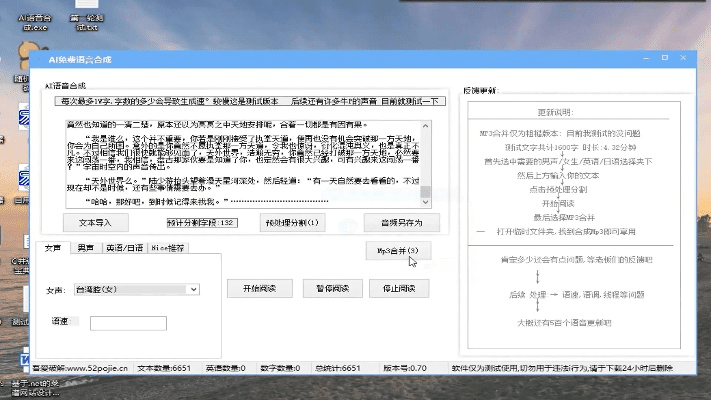Click 文本数量:6651 in status bar
This screenshot has height=400, width=711.
[x=164, y=368]
